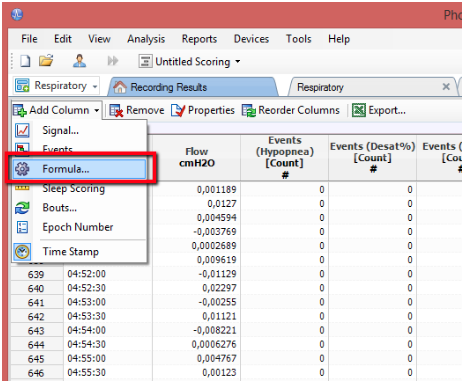Click the New document icon
466x383 pixels.
pos(25,61)
